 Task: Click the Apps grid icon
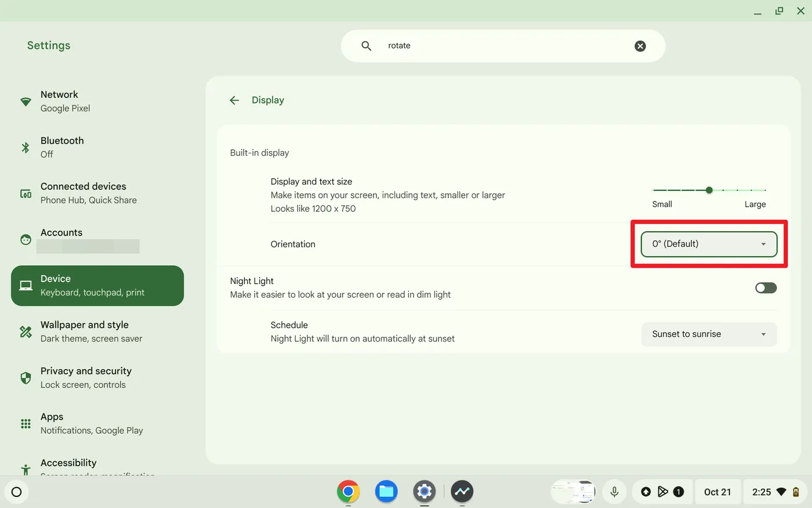pos(26,424)
